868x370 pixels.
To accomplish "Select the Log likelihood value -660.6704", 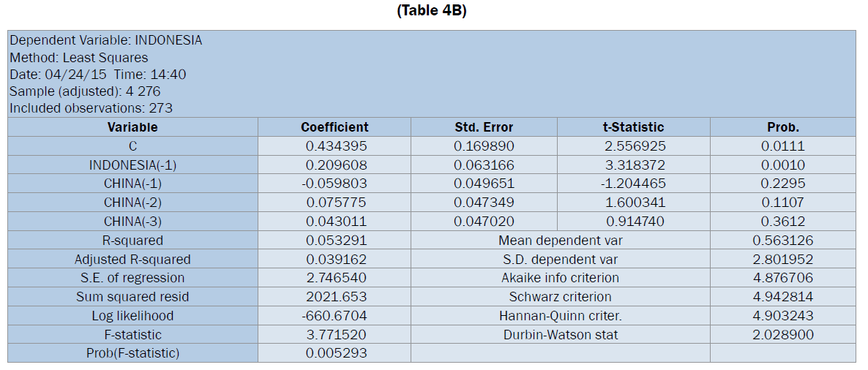I will click(x=336, y=316).
